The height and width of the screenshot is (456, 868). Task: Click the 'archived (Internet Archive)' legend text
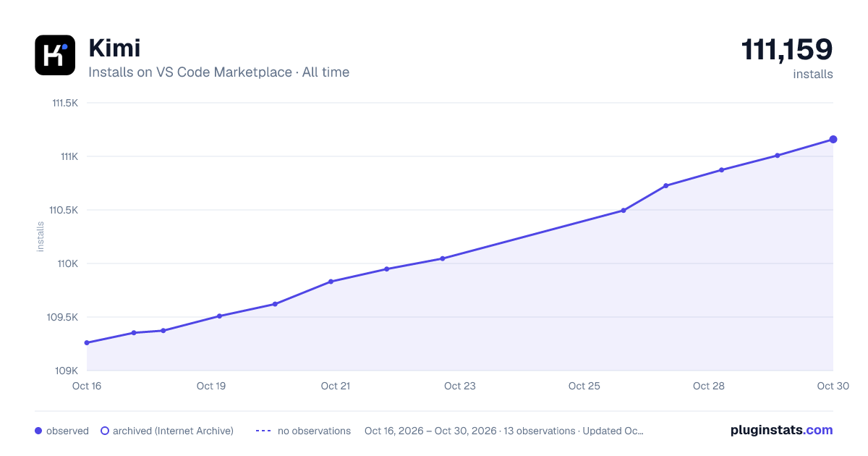click(x=173, y=431)
